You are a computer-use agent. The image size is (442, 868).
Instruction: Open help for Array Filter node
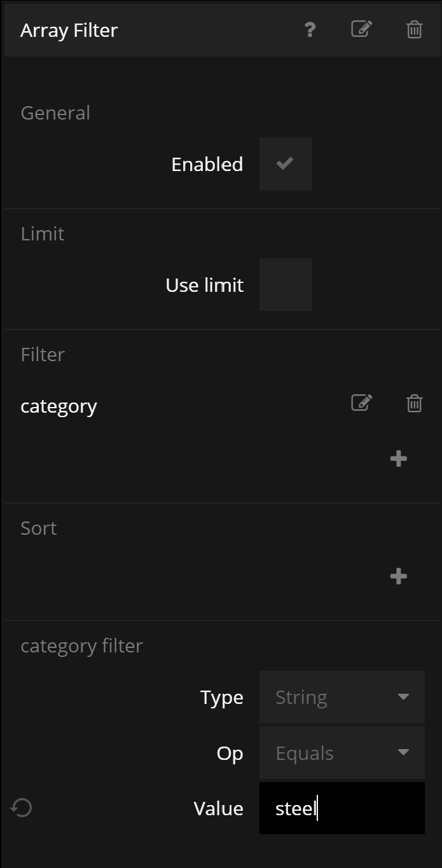[310, 30]
